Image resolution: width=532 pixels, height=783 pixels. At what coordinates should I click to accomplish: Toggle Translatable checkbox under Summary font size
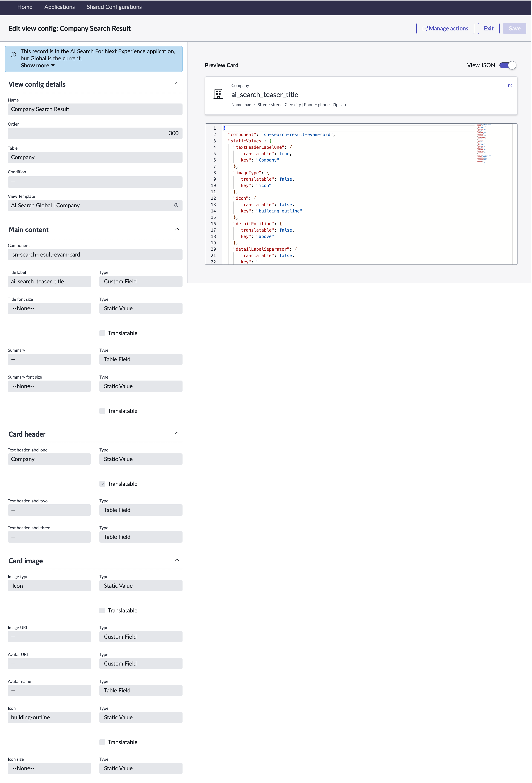(102, 411)
